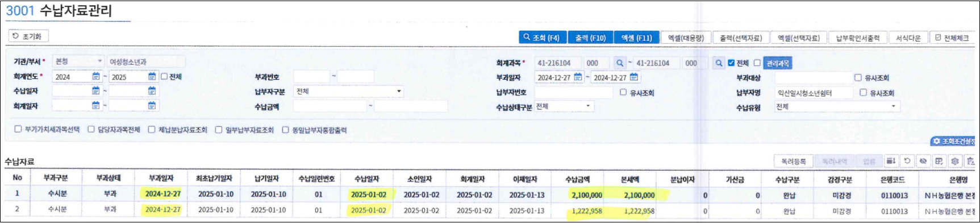Open calendar for 회계일자 start date
Screen dimensions: 980x223
point(96,105)
